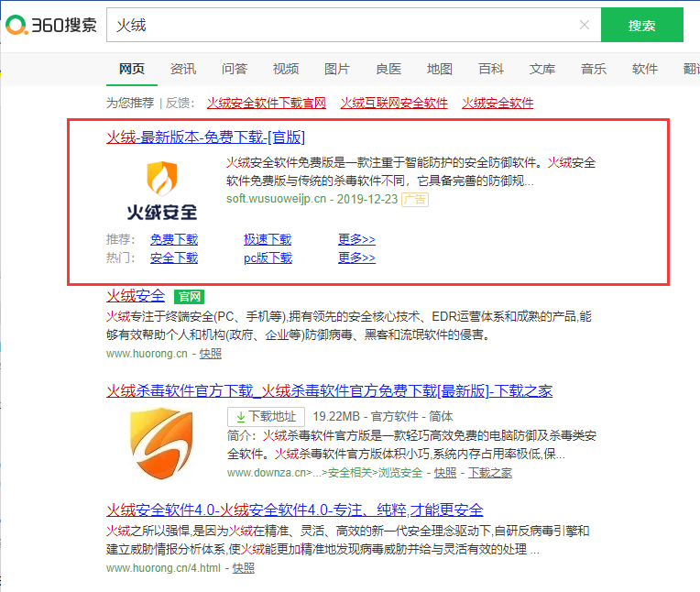The image size is (700, 592).
Task: Clear the search box with the X icon
Action: [585, 26]
